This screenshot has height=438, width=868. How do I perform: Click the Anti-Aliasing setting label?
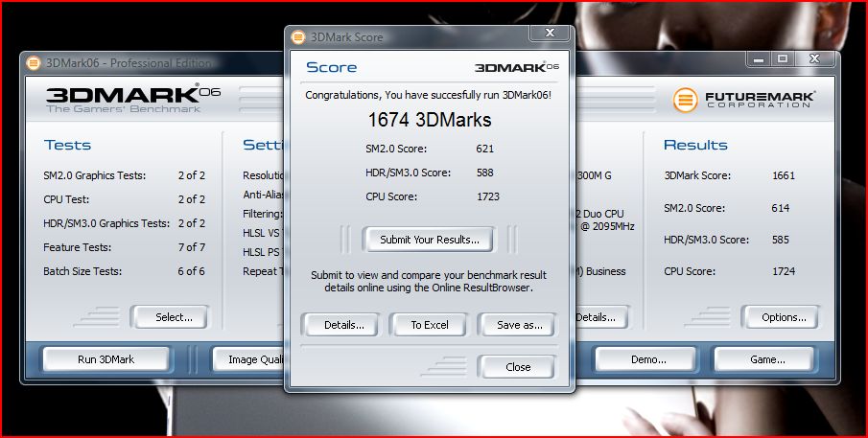(263, 195)
